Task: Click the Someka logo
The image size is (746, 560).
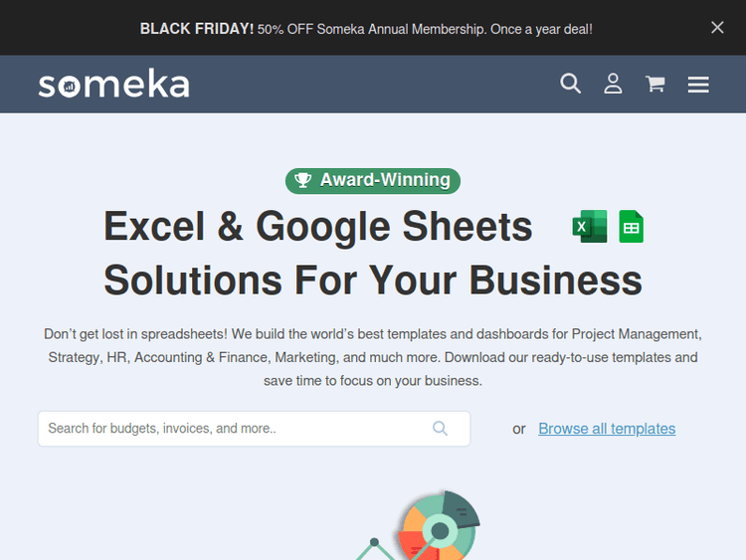Action: tap(113, 85)
